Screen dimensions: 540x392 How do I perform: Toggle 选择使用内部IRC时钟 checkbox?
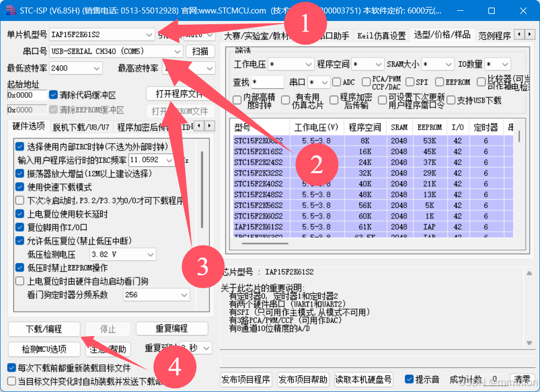coord(19,146)
